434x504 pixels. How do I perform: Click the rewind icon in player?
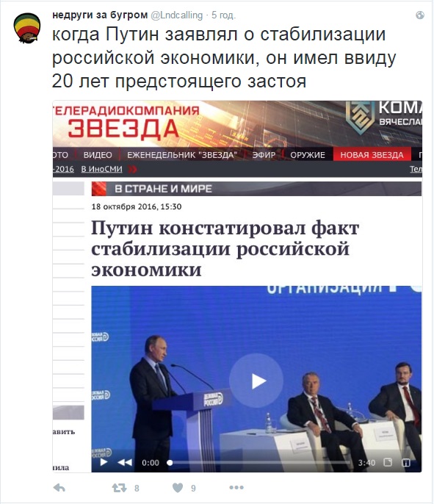tap(125, 462)
